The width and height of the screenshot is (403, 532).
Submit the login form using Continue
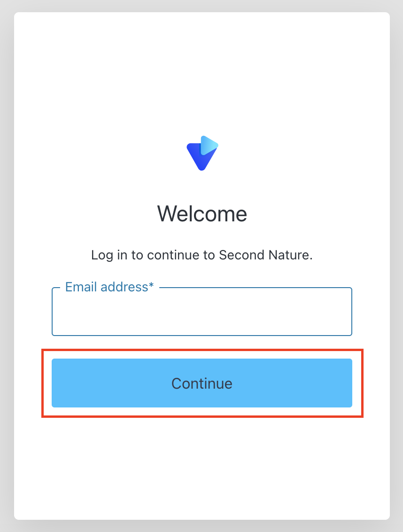(x=202, y=383)
